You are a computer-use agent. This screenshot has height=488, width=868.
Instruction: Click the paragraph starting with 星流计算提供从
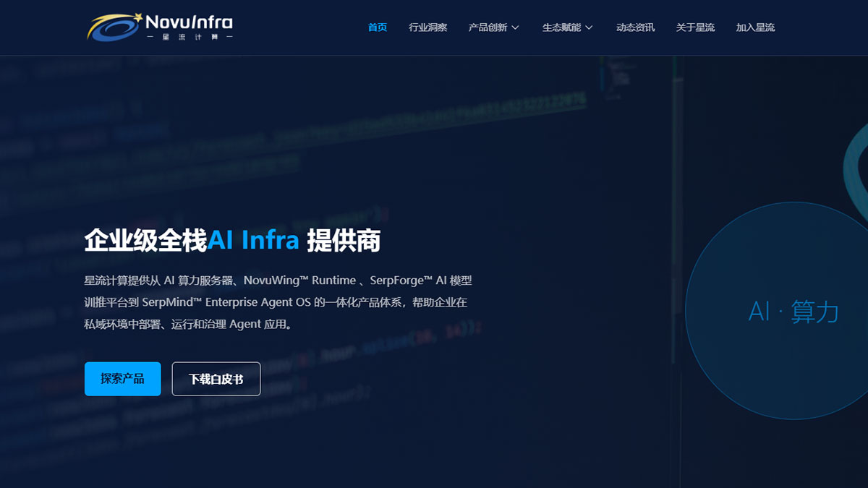pyautogui.click(x=278, y=302)
